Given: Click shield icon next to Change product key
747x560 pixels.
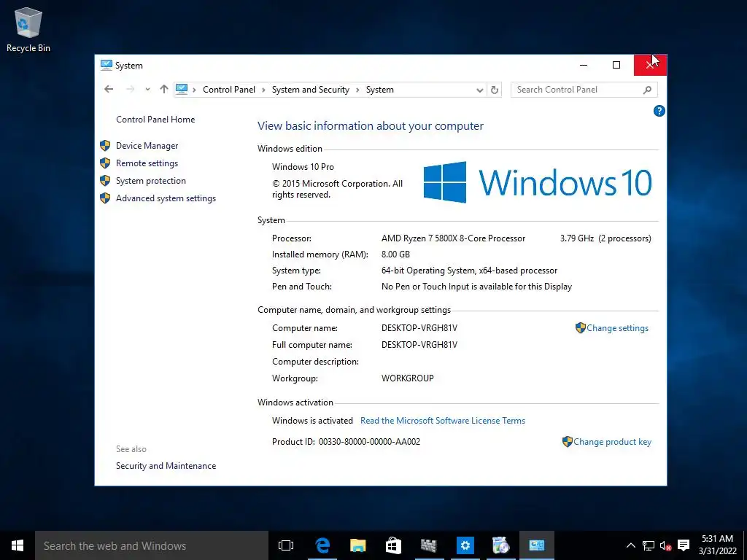Looking at the screenshot, I should point(567,441).
